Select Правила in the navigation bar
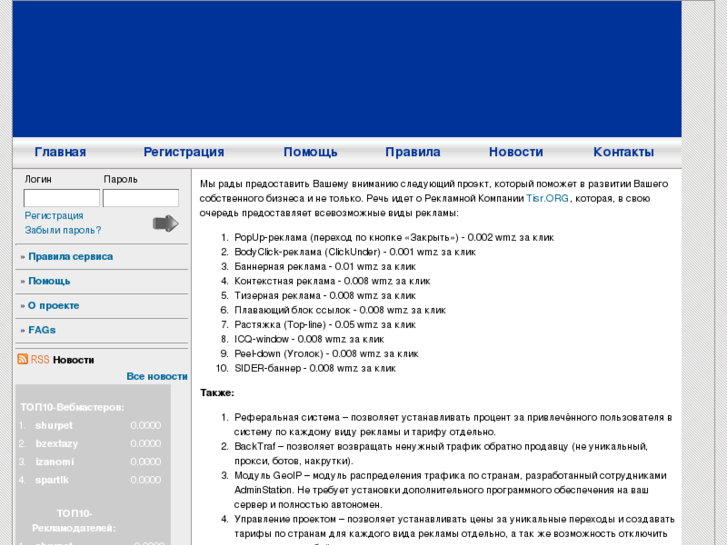This screenshot has width=727, height=545. 413,152
